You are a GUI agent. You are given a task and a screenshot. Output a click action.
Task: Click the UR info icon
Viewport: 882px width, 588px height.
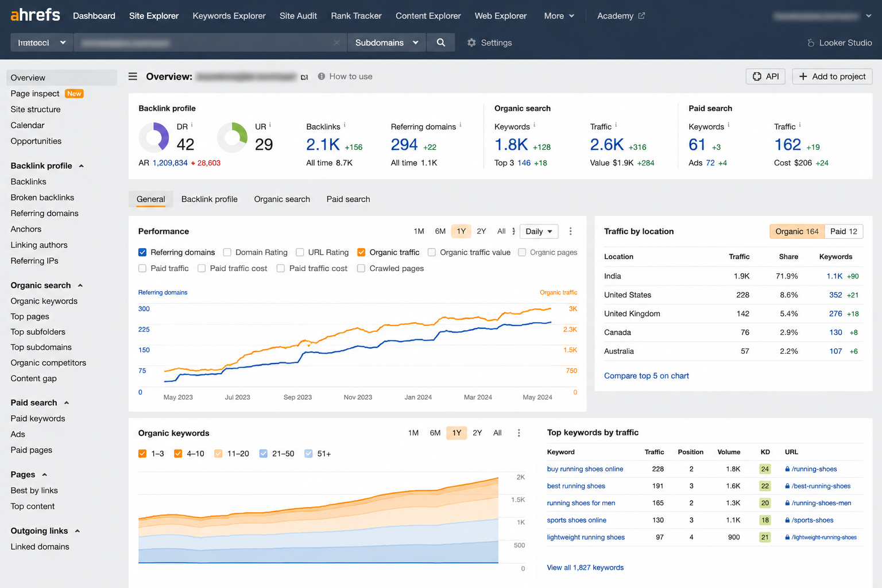click(270, 125)
